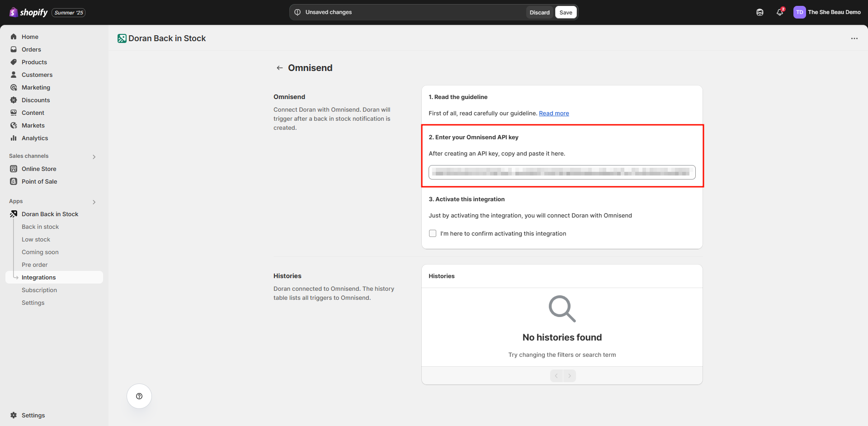Open the Sidekick assistant icon in top bar
This screenshot has width=868, height=426.
coord(760,12)
